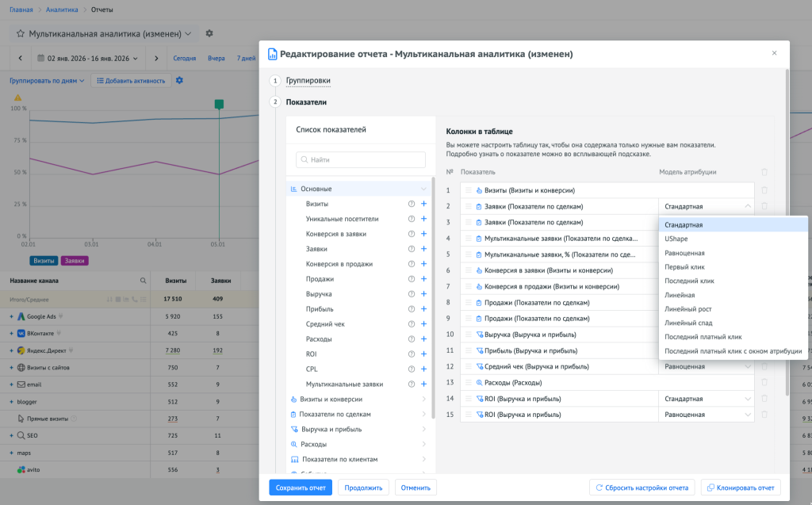The width and height of the screenshot is (812, 505).
Task: Click the Клонировать отчет button
Action: click(741, 488)
